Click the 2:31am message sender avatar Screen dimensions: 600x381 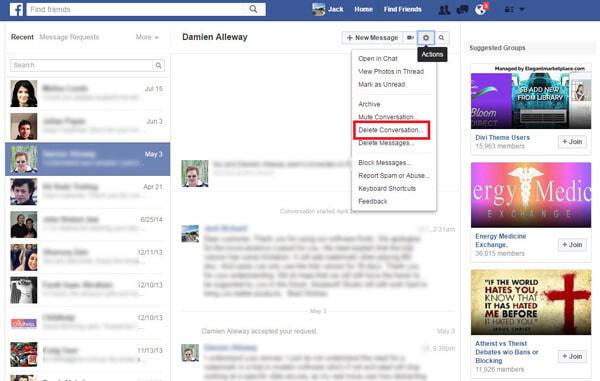pos(190,233)
